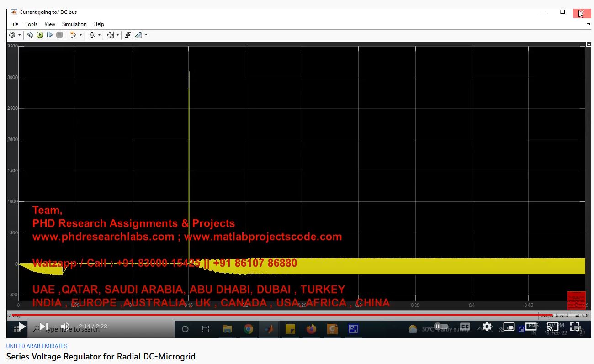Expand the measurements dropdown arrow
This screenshot has height=364, width=594.
pyautogui.click(x=146, y=35)
